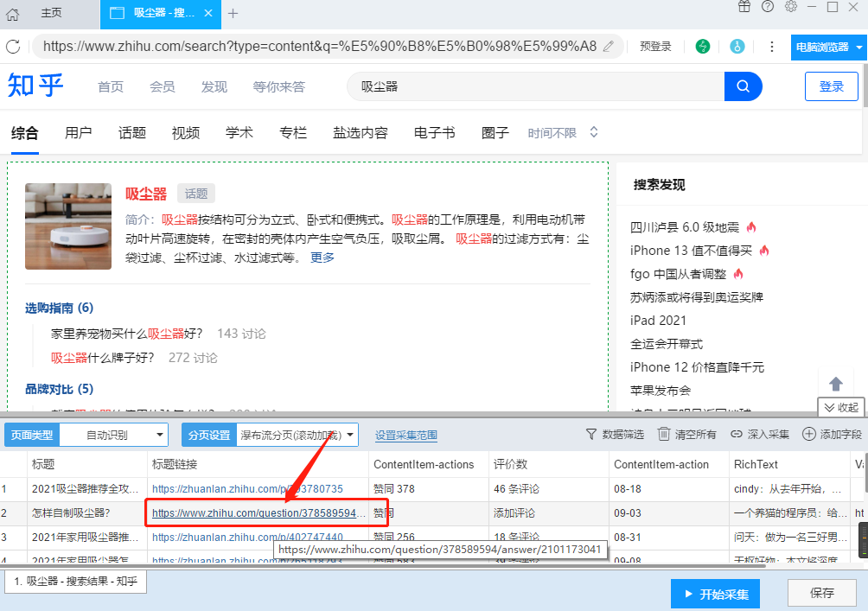
Task: Click the home icon in tab bar
Action: click(13, 15)
